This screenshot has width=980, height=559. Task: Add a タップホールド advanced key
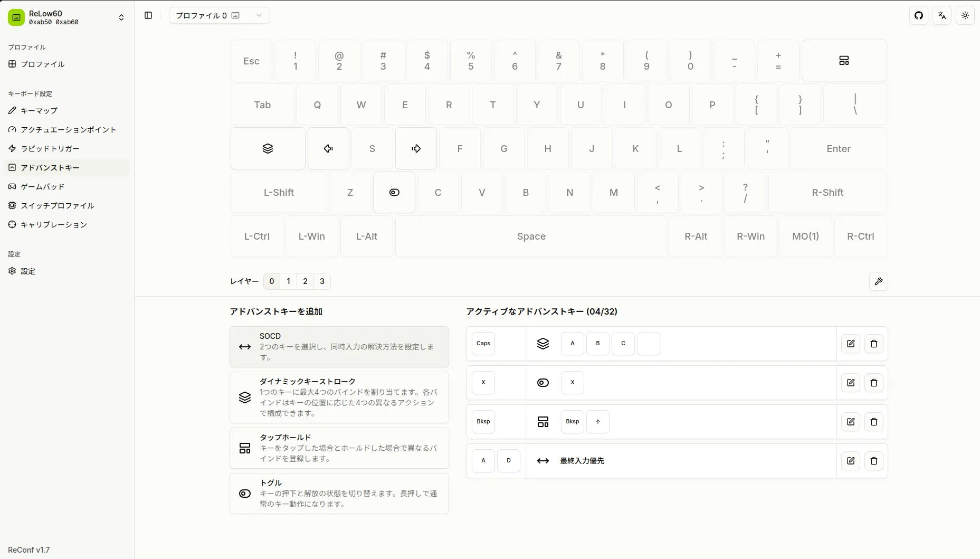tap(339, 448)
